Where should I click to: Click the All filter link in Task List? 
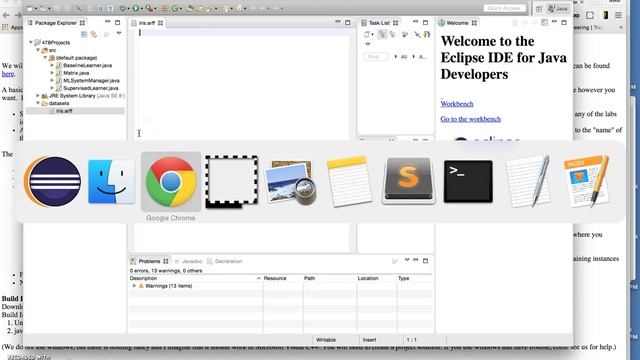pyautogui.click(x=404, y=57)
